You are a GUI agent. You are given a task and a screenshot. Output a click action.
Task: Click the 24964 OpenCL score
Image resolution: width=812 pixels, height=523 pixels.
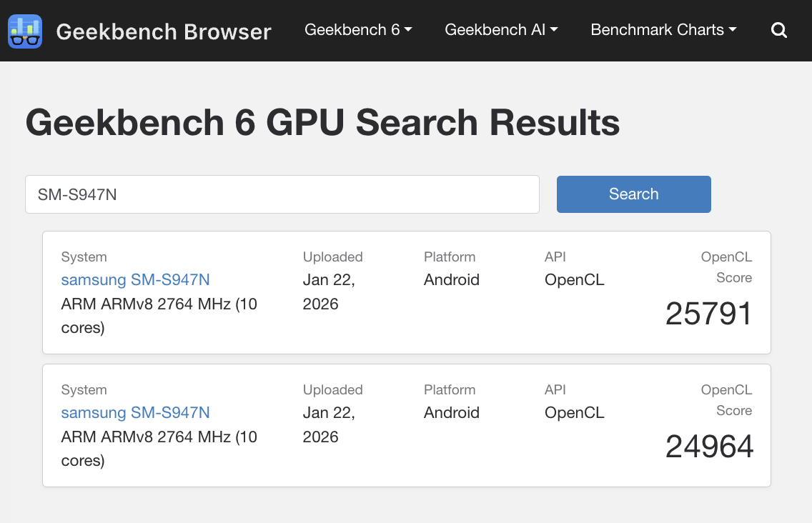[x=709, y=447]
